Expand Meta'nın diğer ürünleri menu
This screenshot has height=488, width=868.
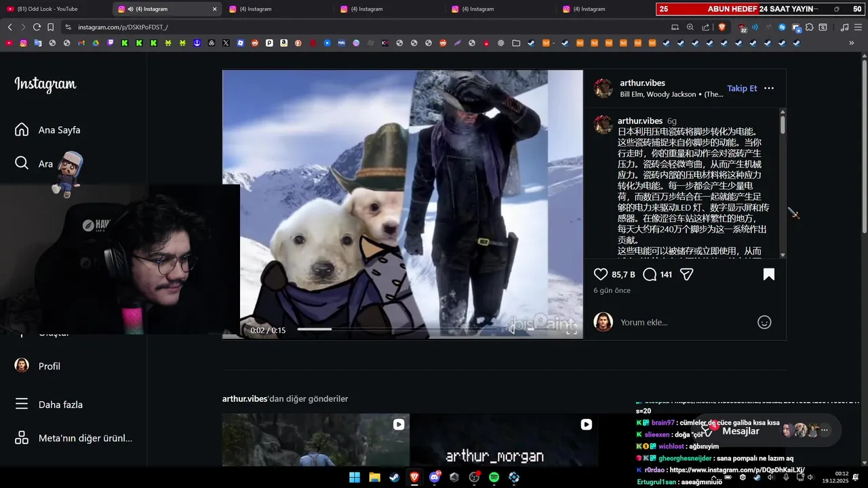point(73,438)
